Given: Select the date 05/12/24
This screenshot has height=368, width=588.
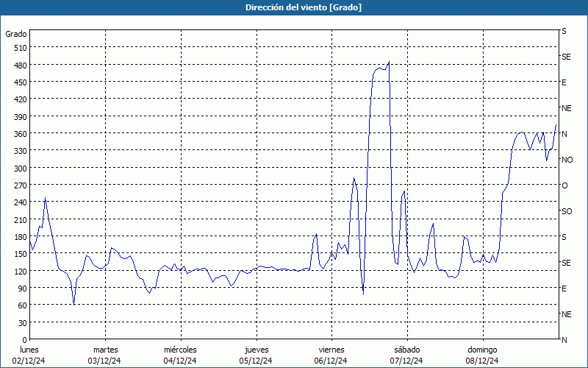Looking at the screenshot, I should (x=256, y=361).
